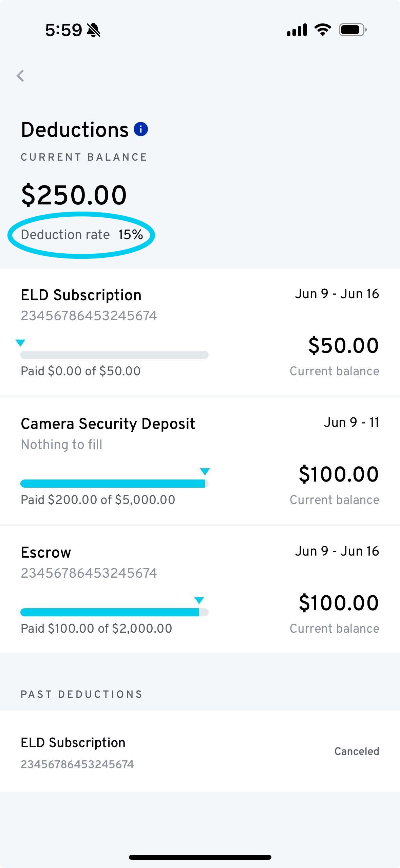Tap the Deduction rate 15% label
Image resolution: width=400 pixels, height=868 pixels.
pos(82,235)
